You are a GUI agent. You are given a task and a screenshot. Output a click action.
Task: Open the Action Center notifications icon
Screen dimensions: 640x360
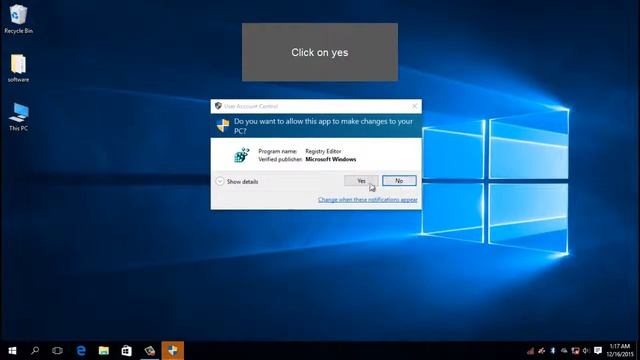click(x=598, y=351)
